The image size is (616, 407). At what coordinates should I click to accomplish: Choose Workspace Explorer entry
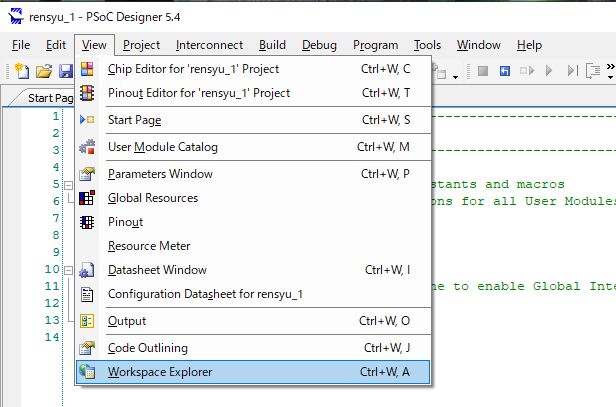pos(253,372)
